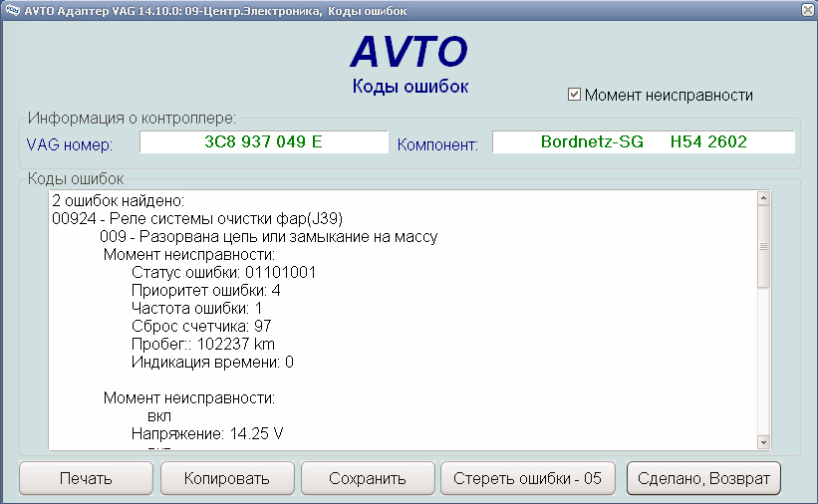Erase faults with Стереть ошибки - 05

tap(527, 478)
